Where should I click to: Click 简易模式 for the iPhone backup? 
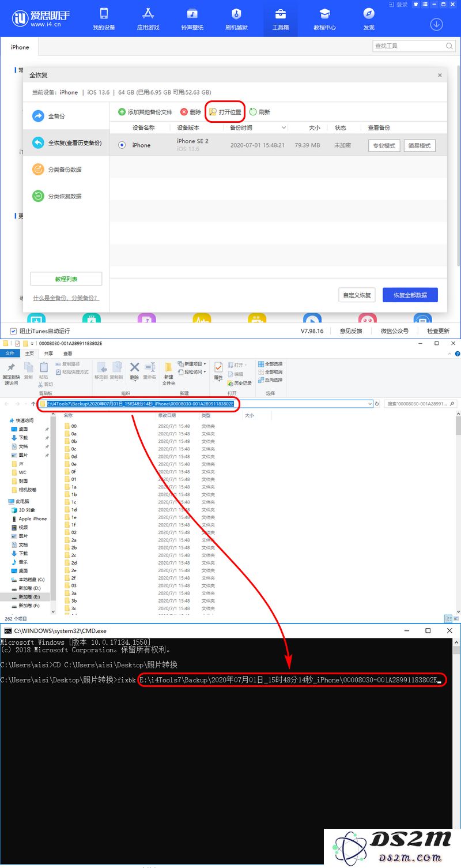(x=420, y=146)
